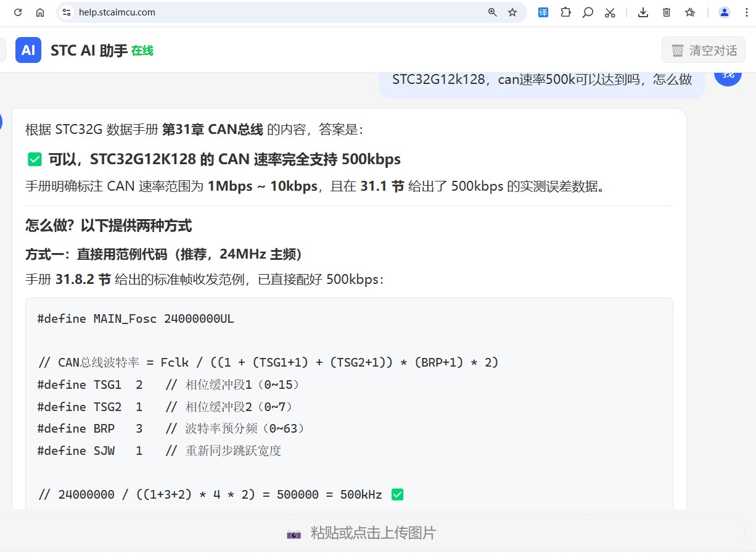Click the camera icon in upload bar
The height and width of the screenshot is (553, 756).
point(294,534)
